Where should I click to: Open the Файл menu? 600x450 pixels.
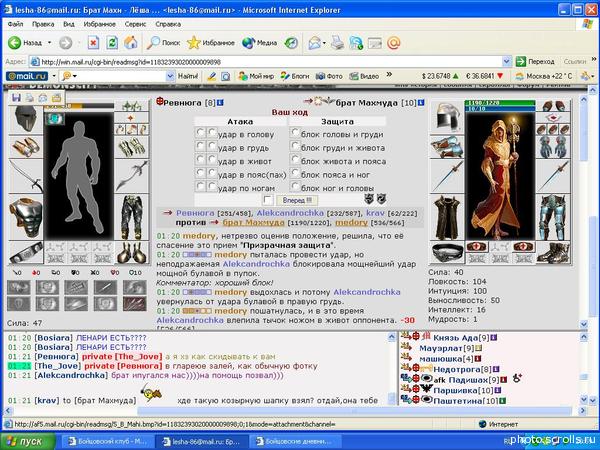pyautogui.click(x=15, y=24)
